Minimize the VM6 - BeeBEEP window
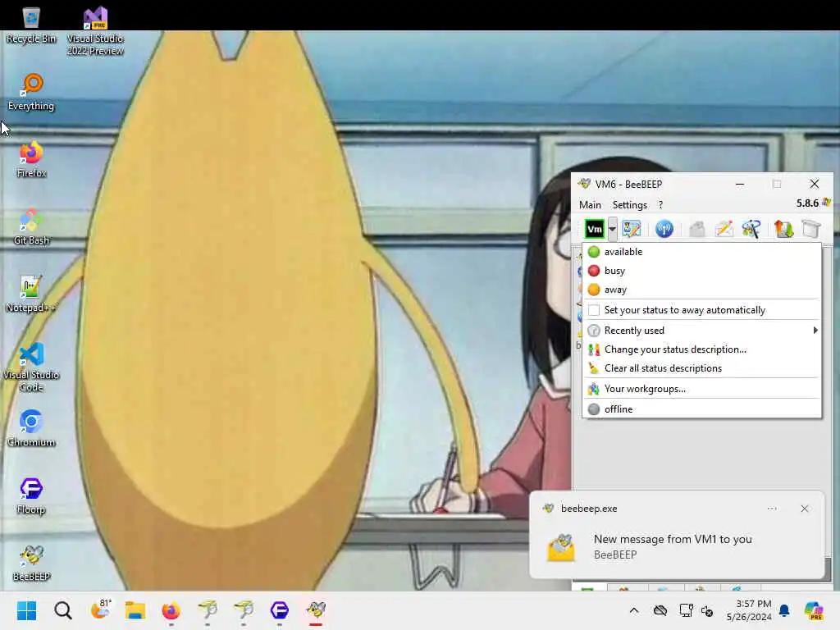Viewport: 840px width, 630px height. coord(740,184)
